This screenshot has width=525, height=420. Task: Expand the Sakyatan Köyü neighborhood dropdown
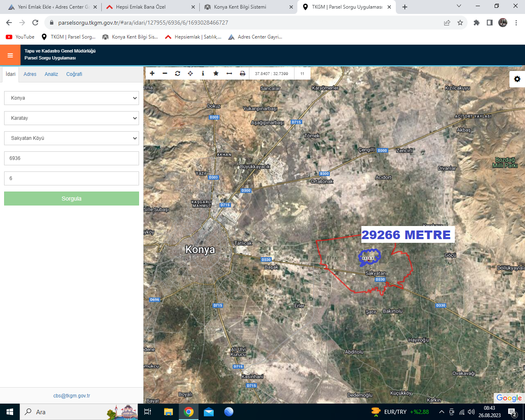tap(71, 138)
